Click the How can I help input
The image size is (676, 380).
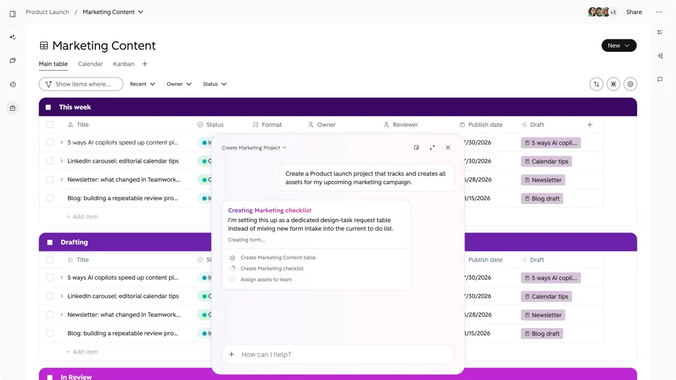click(338, 354)
